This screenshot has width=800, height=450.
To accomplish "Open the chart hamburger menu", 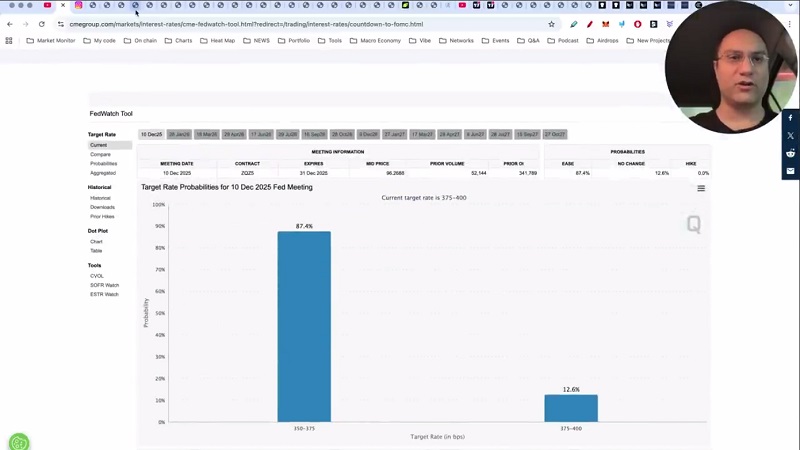I will click(x=701, y=188).
